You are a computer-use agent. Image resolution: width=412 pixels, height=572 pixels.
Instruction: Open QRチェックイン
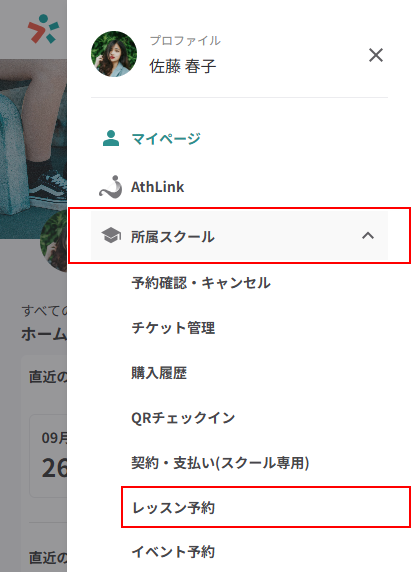click(x=183, y=418)
